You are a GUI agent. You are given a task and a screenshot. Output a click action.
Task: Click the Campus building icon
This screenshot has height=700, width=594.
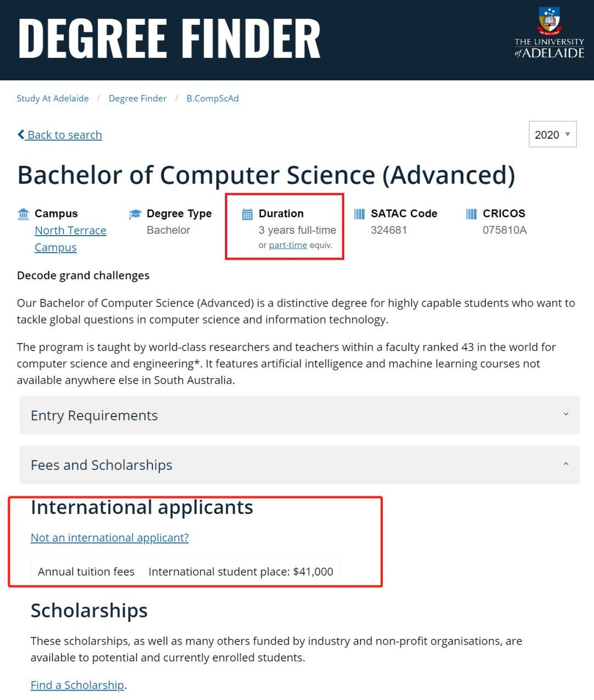23,214
